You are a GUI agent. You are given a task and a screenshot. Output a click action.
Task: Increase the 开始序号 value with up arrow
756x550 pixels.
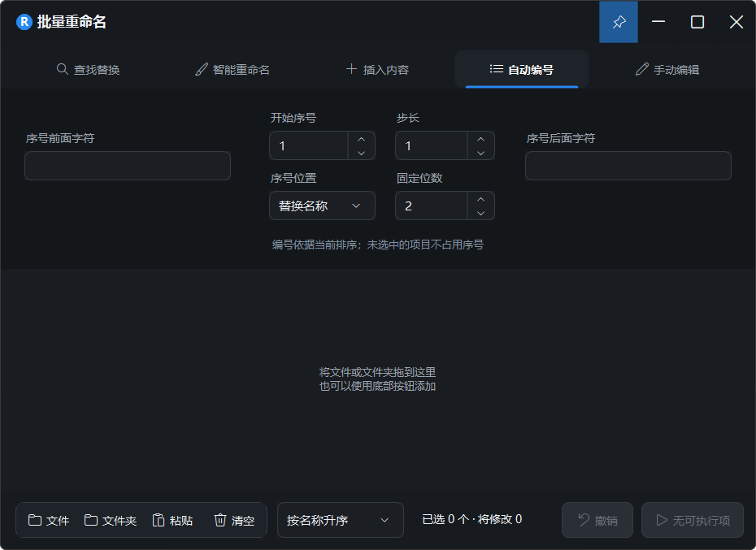tap(361, 139)
